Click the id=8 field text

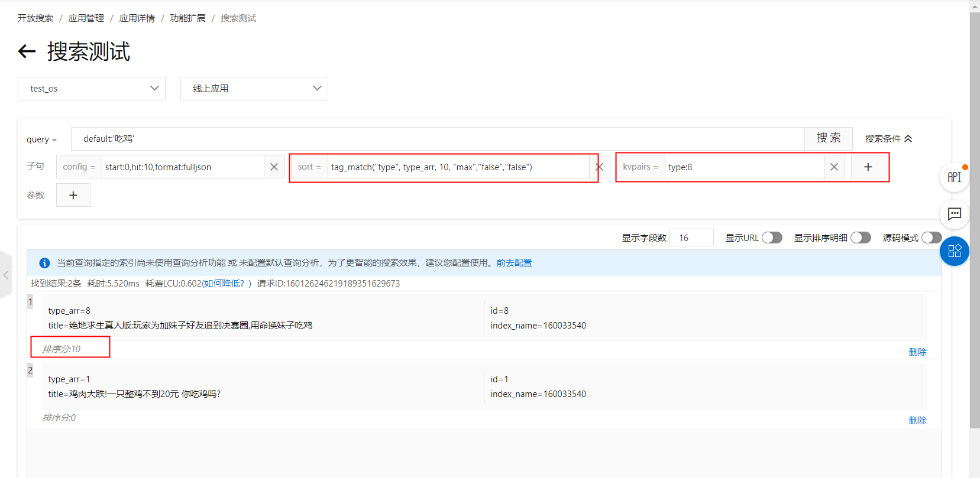(500, 311)
